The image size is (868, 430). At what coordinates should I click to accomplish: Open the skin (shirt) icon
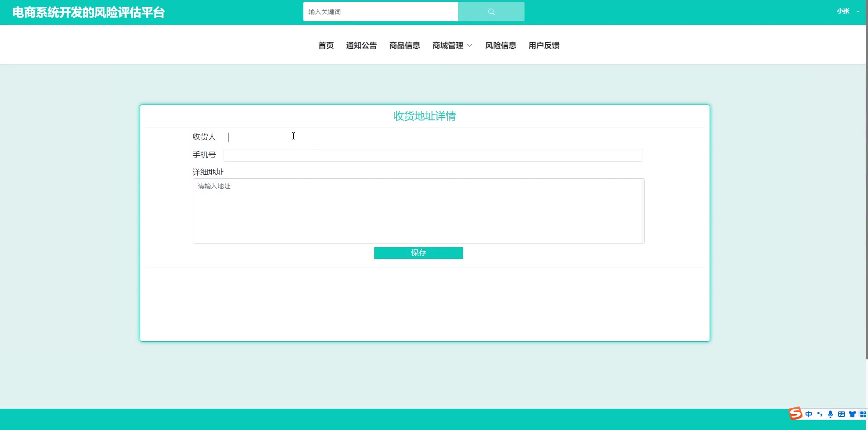click(x=852, y=414)
